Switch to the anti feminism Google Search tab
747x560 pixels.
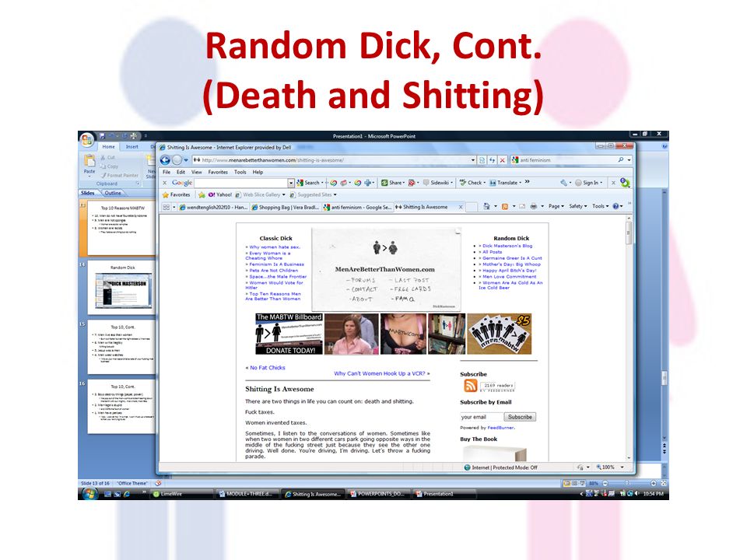(357, 207)
